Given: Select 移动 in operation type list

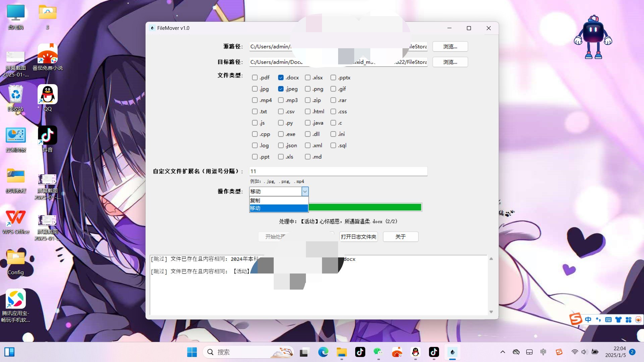Looking at the screenshot, I should [x=279, y=208].
